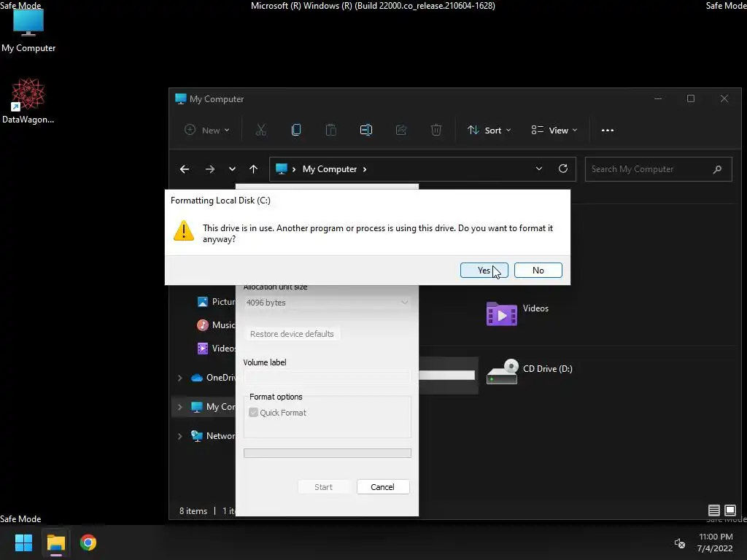Click the Rename icon in toolbar
Screen dimensions: 747x560
[x=366, y=130]
